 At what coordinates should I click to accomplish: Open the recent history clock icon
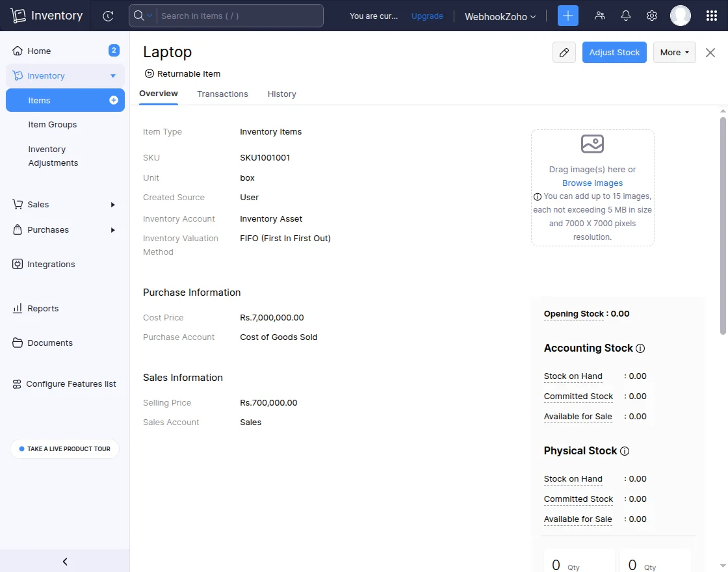[x=108, y=16]
